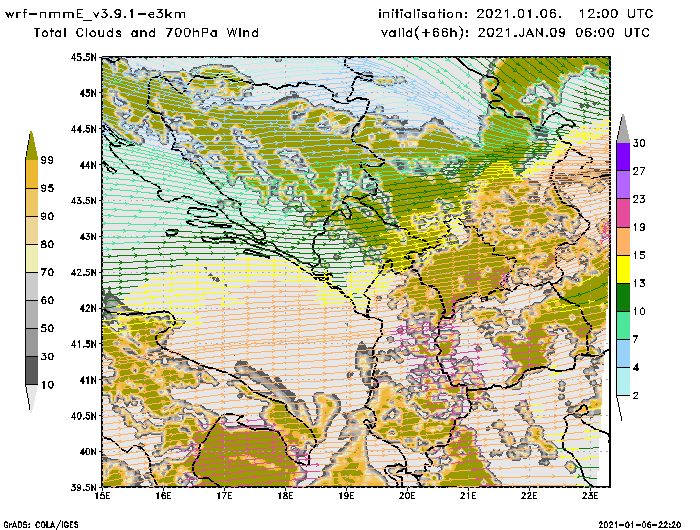Click the 16E longitude label
Image resolution: width=700 pixels, height=530 pixels.
[x=163, y=496]
